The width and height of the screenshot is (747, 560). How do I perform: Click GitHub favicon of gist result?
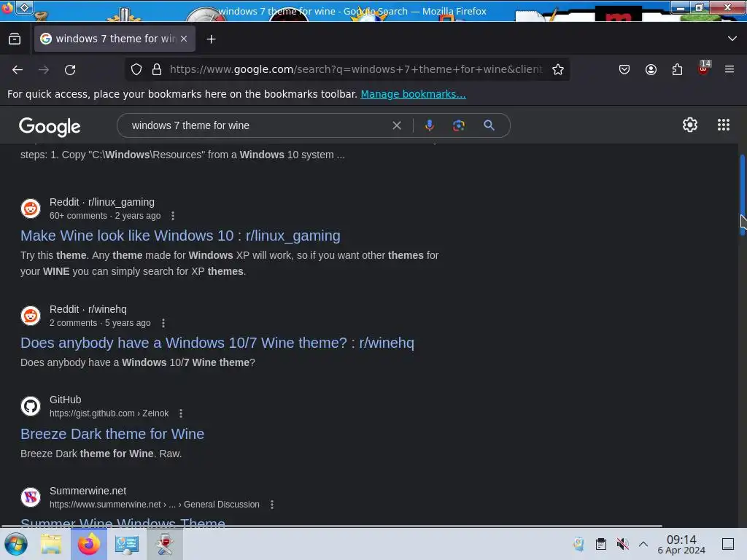(x=31, y=406)
